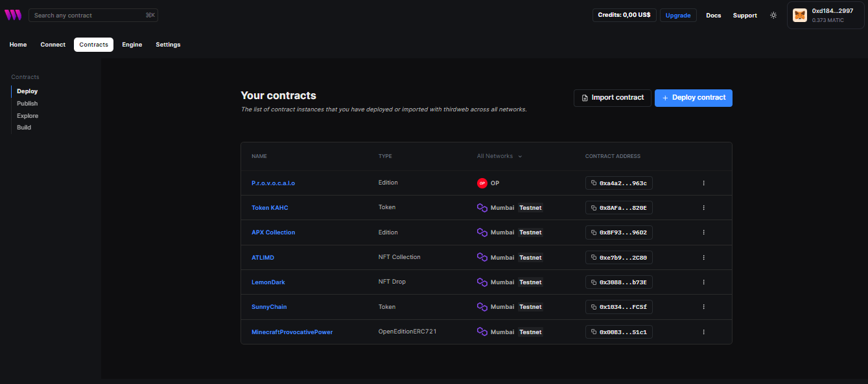
Task: Click the OpenEditionERC721 type cell
Action: coord(407,332)
